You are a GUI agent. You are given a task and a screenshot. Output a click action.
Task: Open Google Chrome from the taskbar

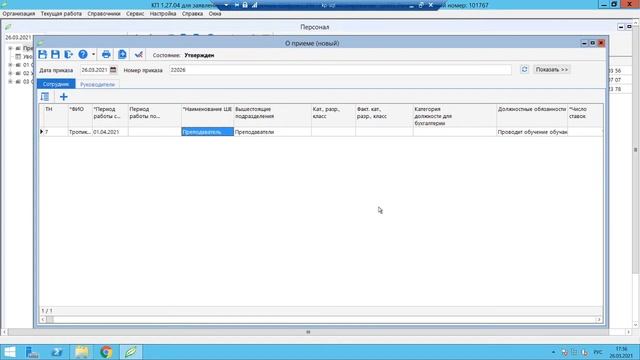[x=106, y=352]
